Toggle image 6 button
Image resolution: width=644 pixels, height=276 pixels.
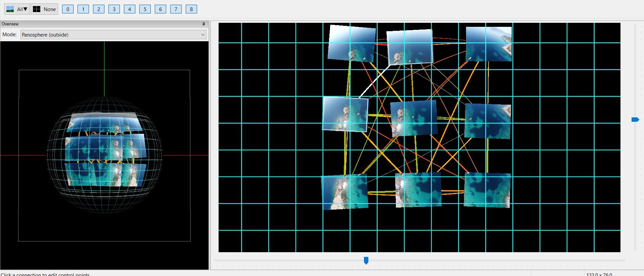coord(160,9)
